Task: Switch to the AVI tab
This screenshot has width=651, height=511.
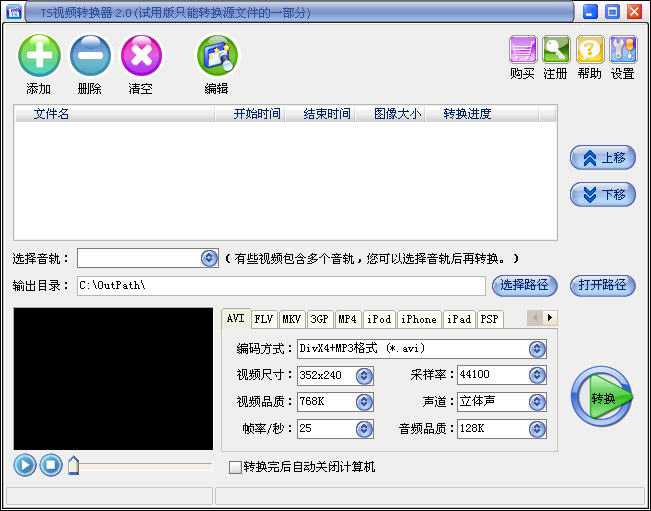Action: pos(236,318)
